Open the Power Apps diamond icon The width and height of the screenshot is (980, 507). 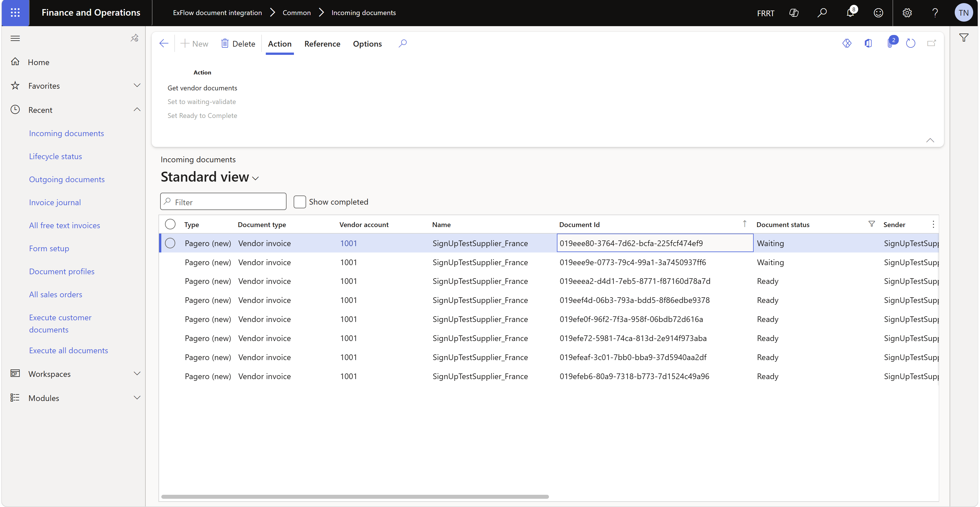point(847,43)
